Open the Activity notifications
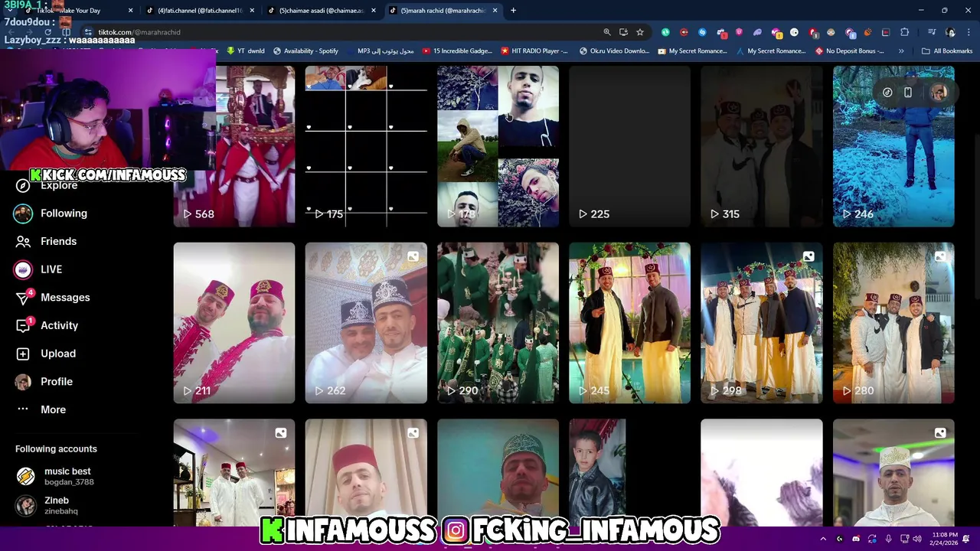The height and width of the screenshot is (551, 980). pyautogui.click(x=47, y=325)
